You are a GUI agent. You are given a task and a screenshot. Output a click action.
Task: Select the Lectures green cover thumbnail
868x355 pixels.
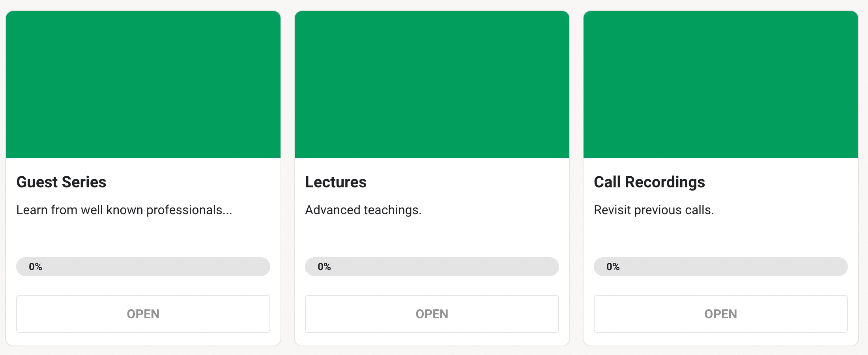[x=432, y=84]
